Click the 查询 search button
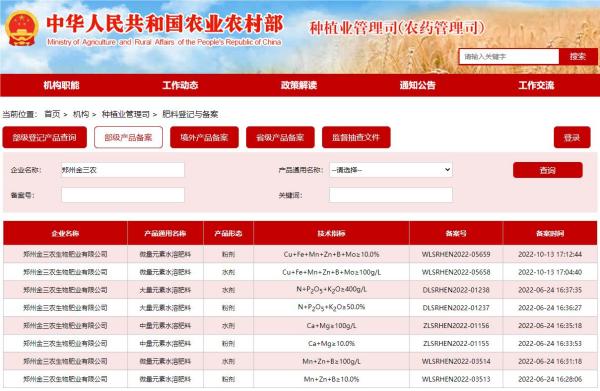600x391 pixels. click(548, 170)
